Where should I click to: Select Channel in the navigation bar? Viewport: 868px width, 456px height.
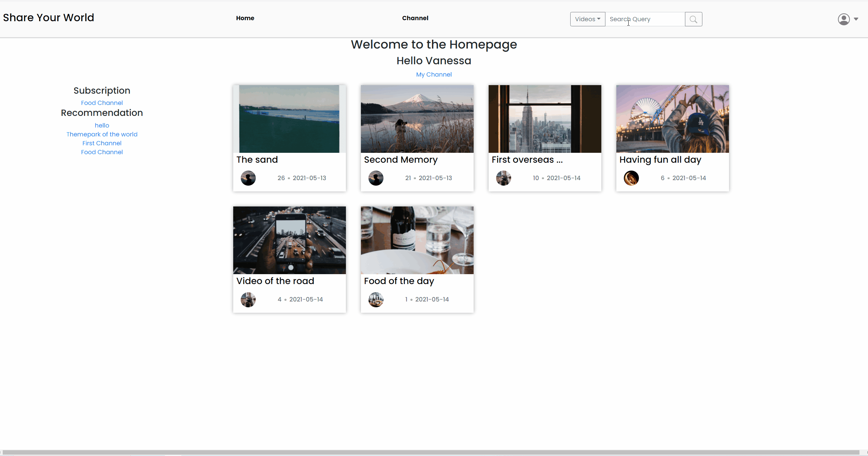tap(415, 18)
